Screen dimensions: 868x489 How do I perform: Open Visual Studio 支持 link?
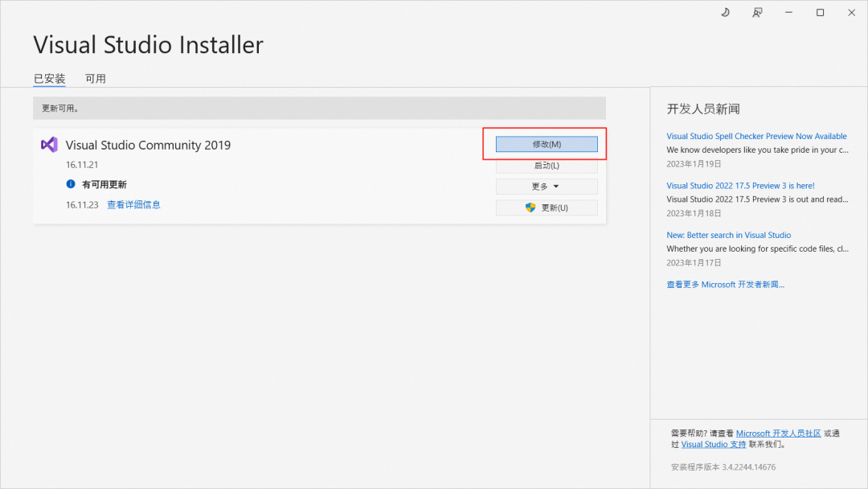tap(714, 444)
